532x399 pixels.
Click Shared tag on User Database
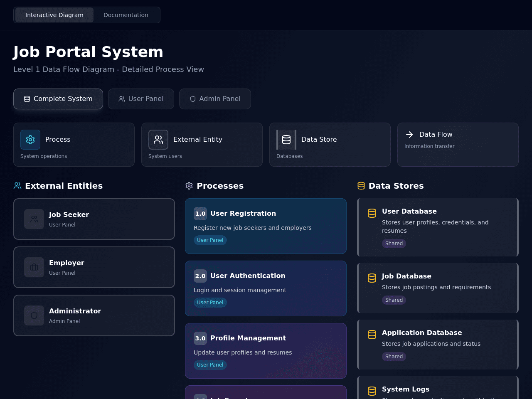click(394, 244)
